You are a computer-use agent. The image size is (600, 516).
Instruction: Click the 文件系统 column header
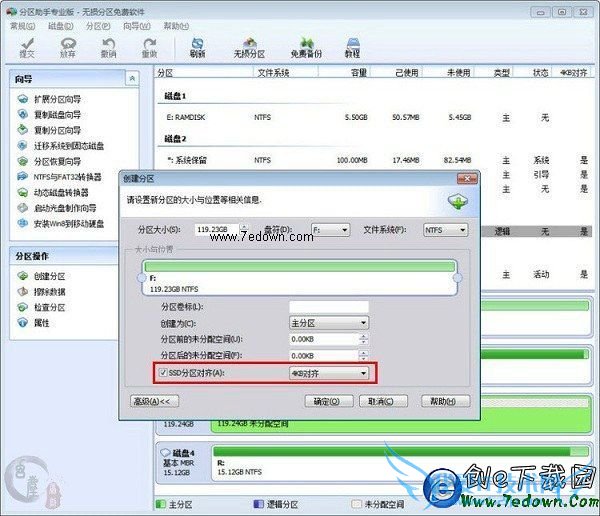pyautogui.click(x=285, y=72)
